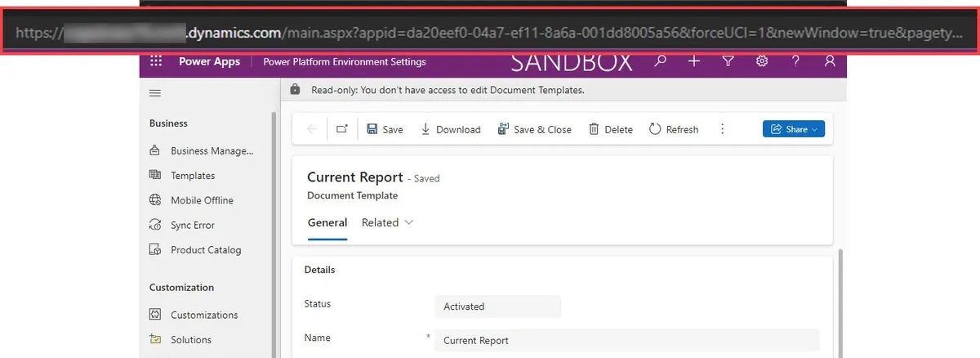The width and height of the screenshot is (980, 358).
Task: Click the Delete button in toolbar
Action: (611, 129)
